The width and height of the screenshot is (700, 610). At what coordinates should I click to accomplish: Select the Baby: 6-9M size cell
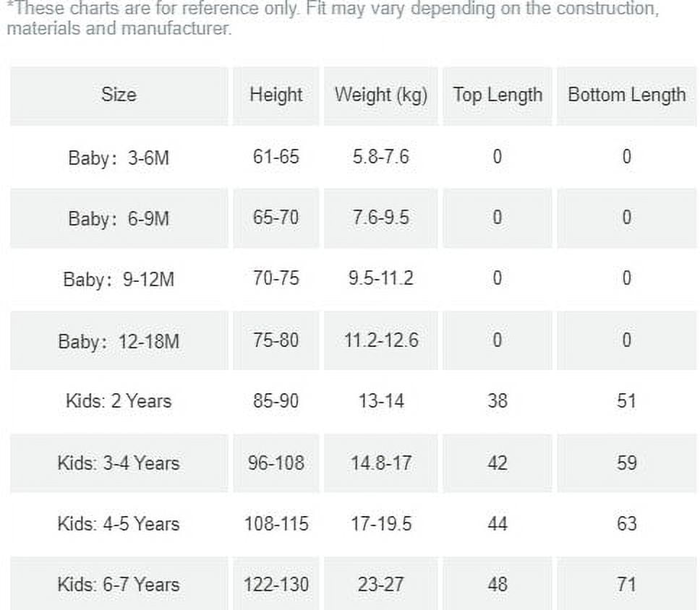click(119, 218)
